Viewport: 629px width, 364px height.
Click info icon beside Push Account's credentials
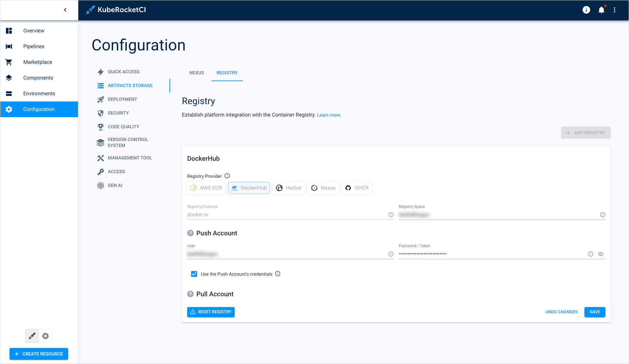(x=278, y=274)
